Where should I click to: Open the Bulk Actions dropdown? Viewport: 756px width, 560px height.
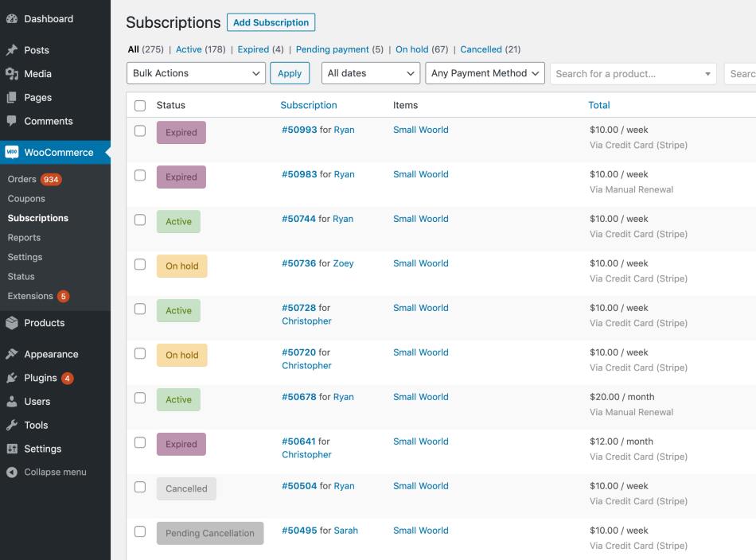tap(196, 73)
